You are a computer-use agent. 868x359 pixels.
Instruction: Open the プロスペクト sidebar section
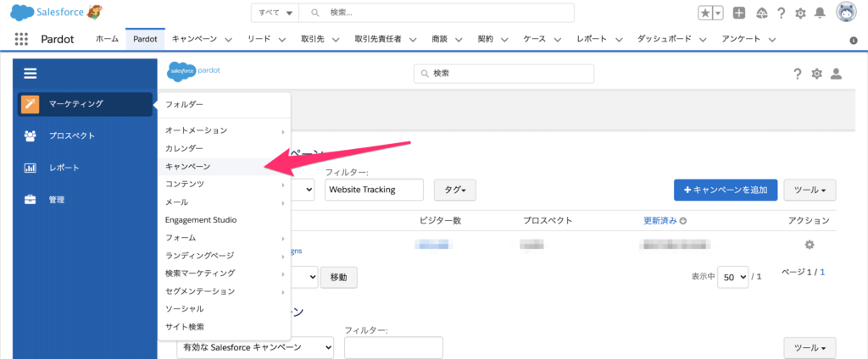point(85,135)
